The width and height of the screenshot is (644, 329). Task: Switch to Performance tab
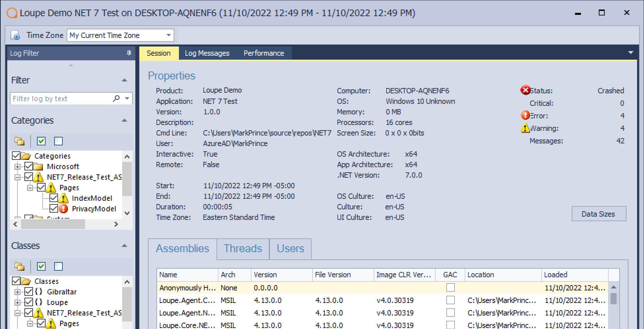264,53
